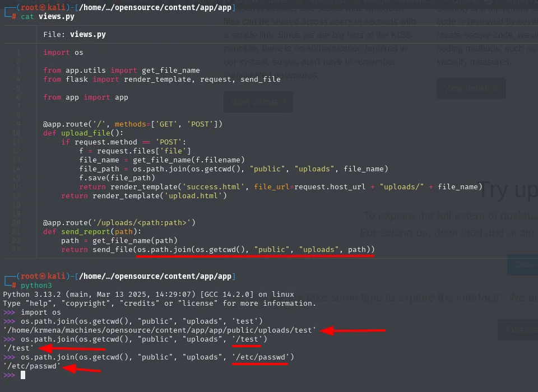Click the '>>> import os' REPL line
The image size is (538, 392).
tap(32, 312)
